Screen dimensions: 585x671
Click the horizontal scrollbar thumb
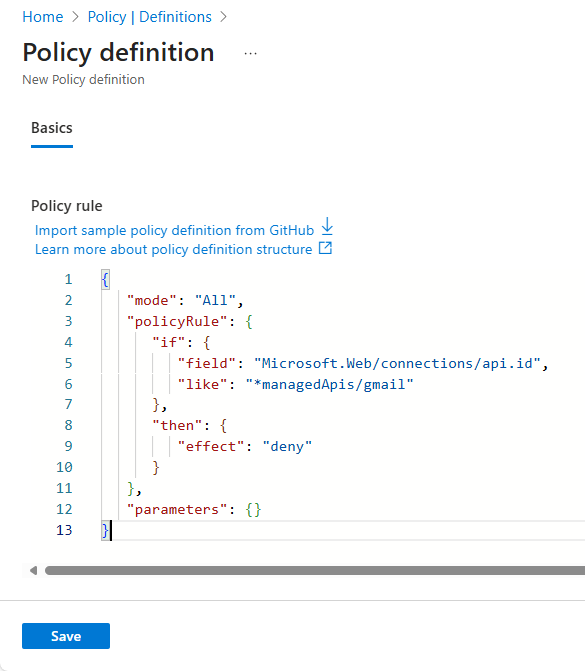coord(315,570)
